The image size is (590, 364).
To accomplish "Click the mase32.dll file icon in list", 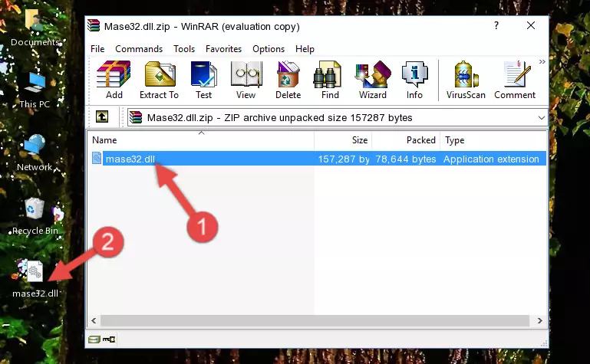I will (x=97, y=158).
